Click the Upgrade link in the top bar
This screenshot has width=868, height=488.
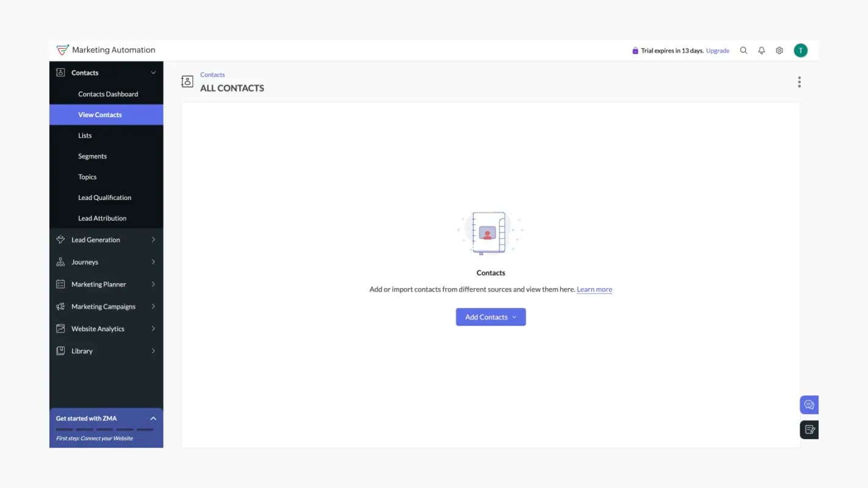pos(717,51)
